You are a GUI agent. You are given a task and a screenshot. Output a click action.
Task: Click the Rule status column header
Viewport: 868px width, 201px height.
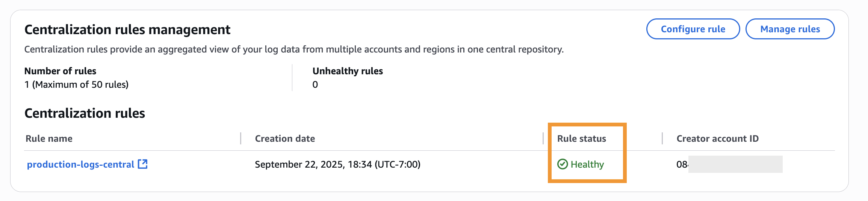(x=581, y=138)
